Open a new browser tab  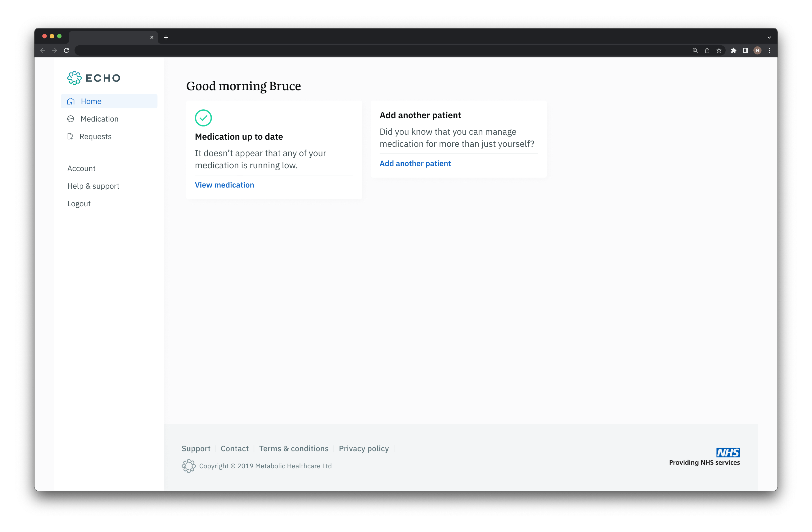click(x=166, y=38)
